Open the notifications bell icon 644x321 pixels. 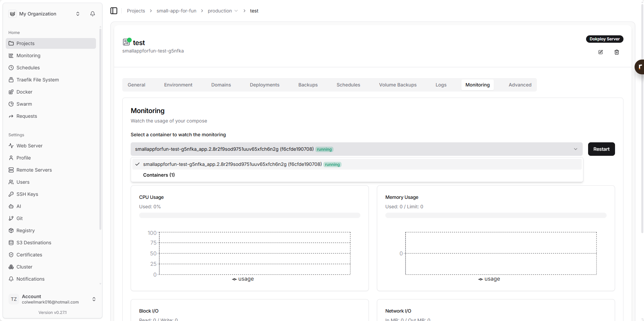tap(93, 14)
